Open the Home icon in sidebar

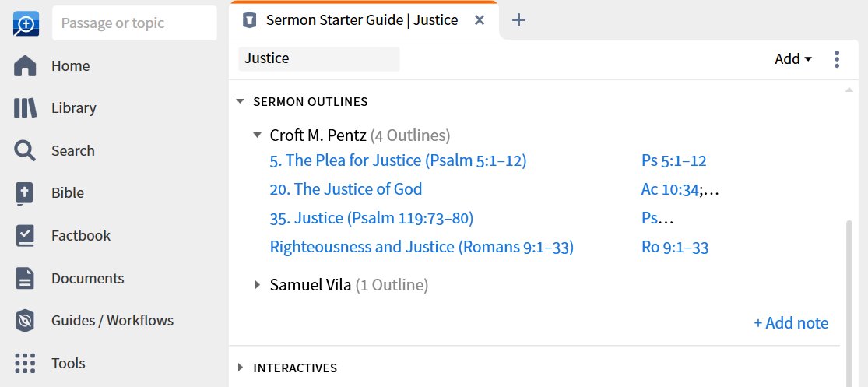[x=25, y=66]
